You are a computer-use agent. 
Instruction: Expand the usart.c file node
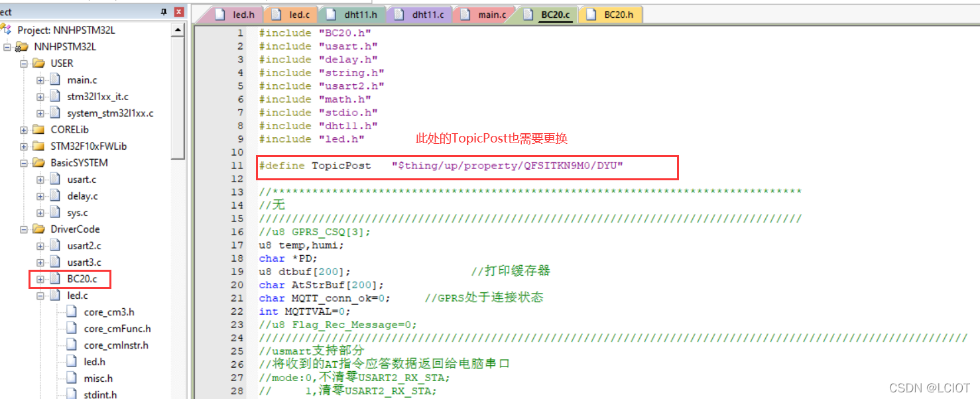click(x=40, y=180)
